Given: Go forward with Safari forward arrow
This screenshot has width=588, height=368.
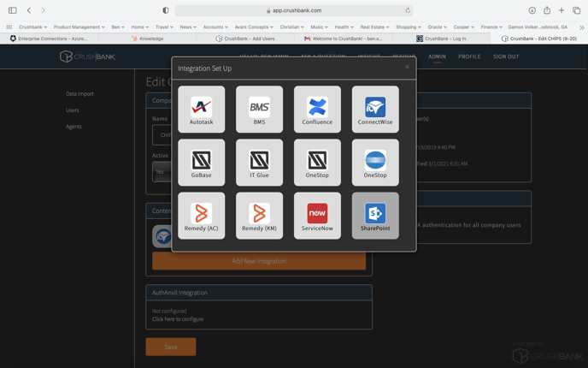Looking at the screenshot, I should tap(43, 10).
